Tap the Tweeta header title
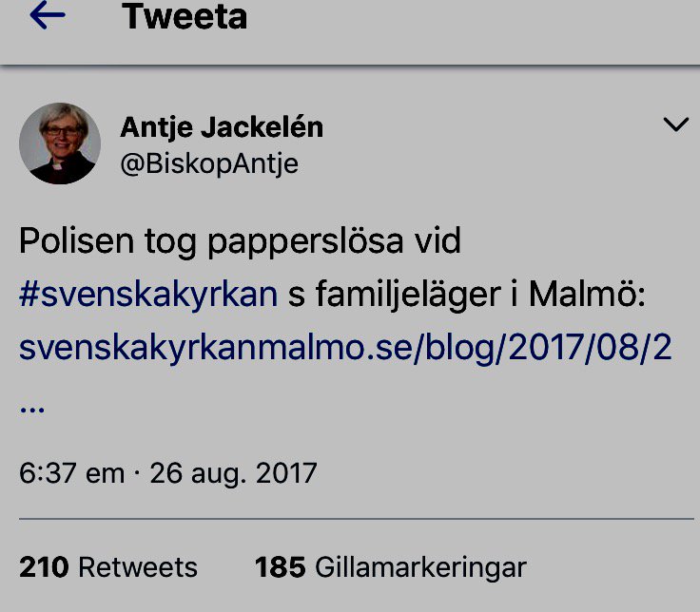 [x=184, y=16]
